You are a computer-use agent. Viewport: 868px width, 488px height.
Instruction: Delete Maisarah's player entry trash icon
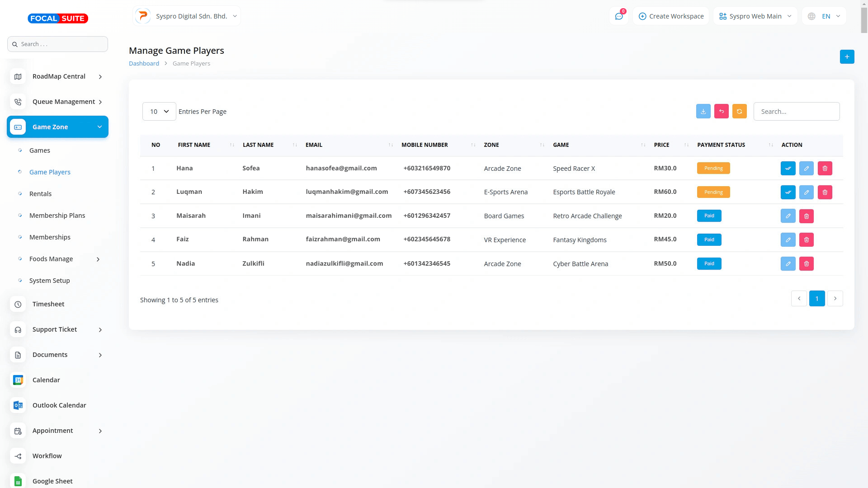click(806, 216)
